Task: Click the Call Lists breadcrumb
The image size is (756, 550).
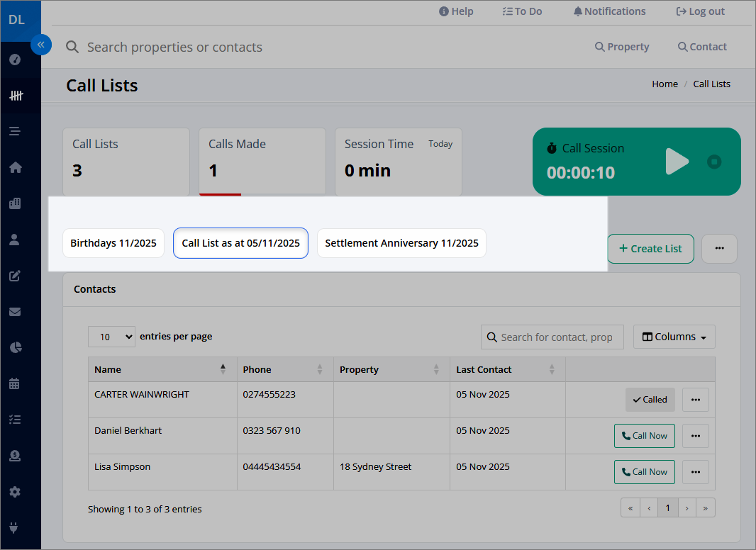Action: coord(711,84)
